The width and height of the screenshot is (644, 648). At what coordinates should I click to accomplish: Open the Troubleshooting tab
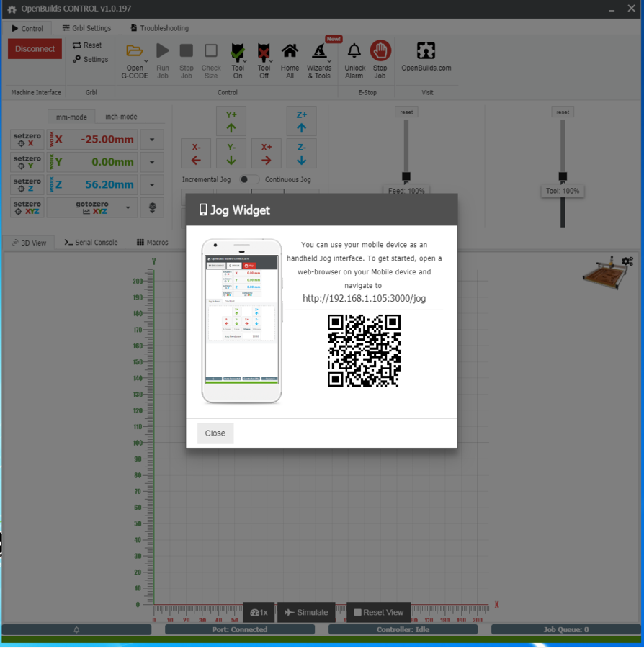(x=159, y=28)
